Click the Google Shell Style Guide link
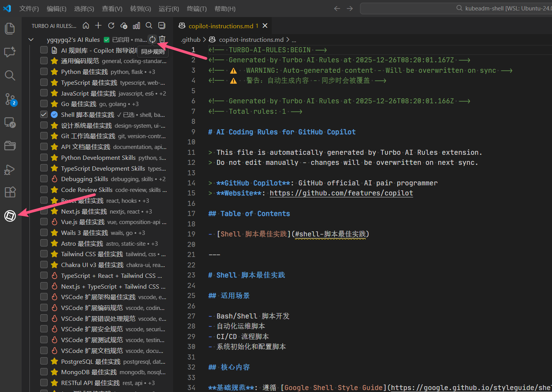Viewport: 552px width, 392px height. click(333, 387)
